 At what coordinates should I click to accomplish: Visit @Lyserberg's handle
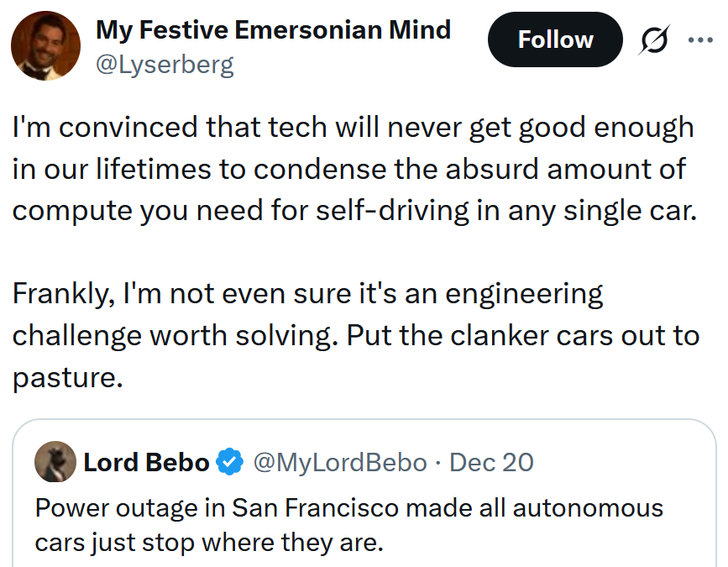(165, 65)
